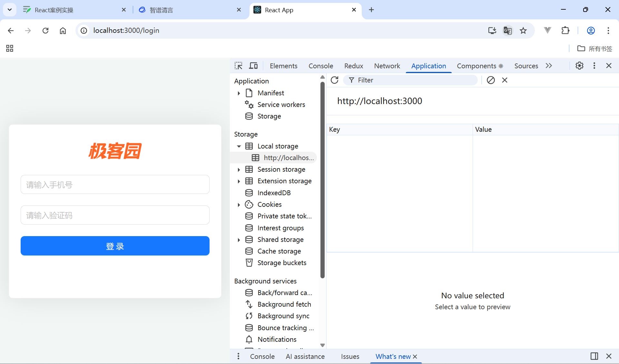The height and width of the screenshot is (364, 619).
Task: Click the refresh storage icon
Action: point(335,80)
